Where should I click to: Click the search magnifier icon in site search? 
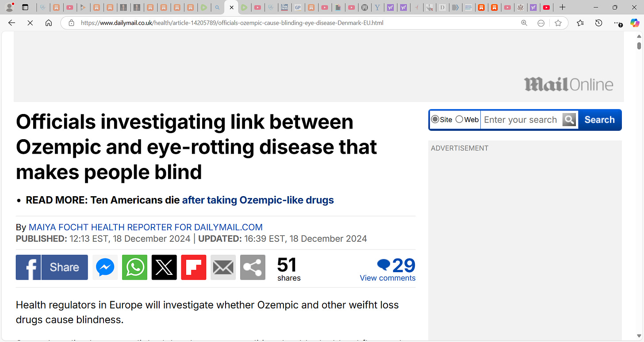[x=570, y=119]
